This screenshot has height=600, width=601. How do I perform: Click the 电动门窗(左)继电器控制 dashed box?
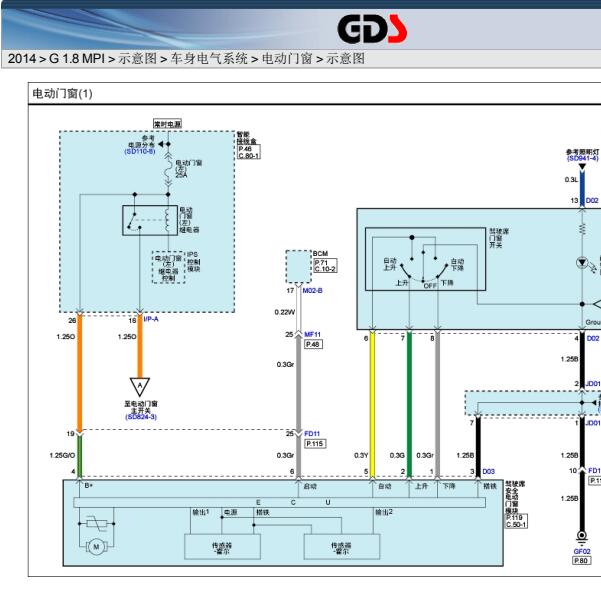tap(169, 267)
